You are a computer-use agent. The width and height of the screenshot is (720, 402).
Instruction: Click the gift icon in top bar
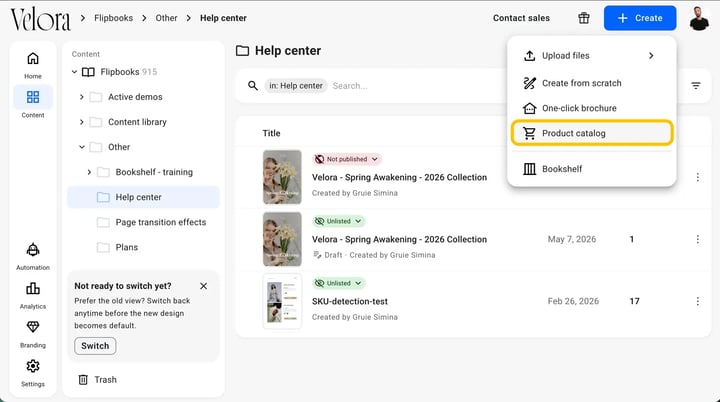pos(584,18)
